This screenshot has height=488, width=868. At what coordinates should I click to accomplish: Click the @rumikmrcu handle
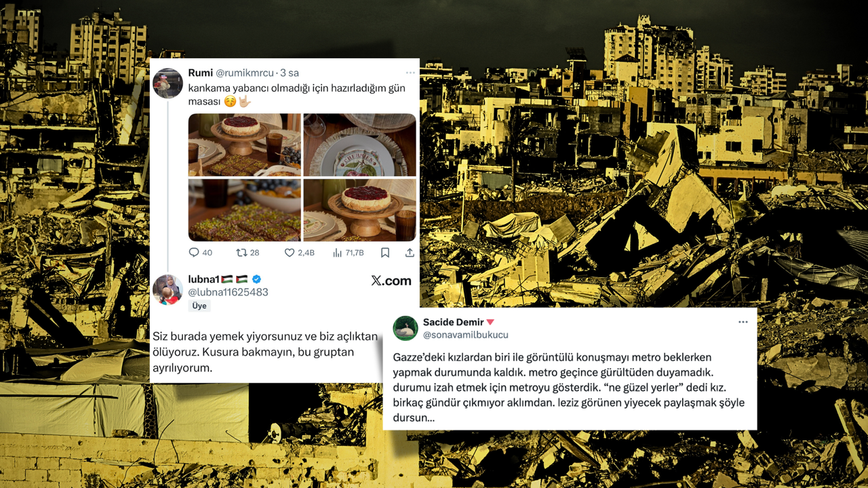tap(245, 73)
